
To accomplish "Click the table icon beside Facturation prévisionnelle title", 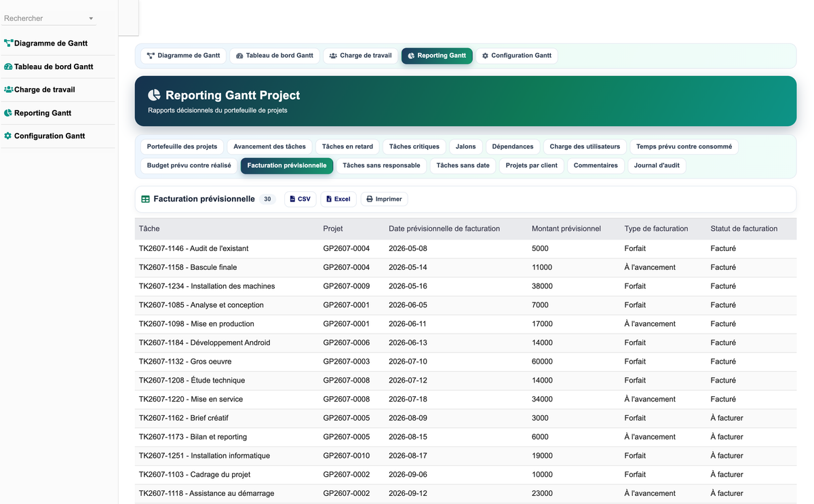I will tap(145, 199).
